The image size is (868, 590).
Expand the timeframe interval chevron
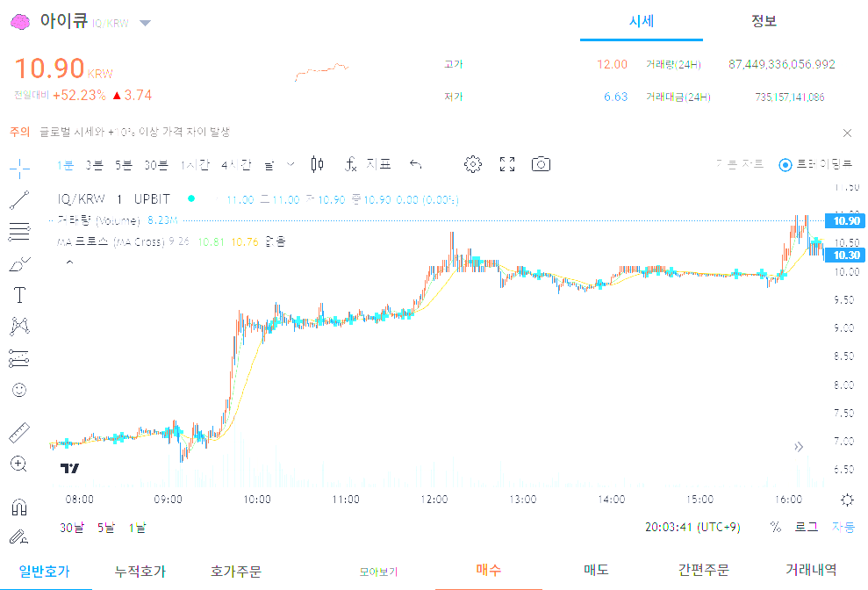click(291, 164)
